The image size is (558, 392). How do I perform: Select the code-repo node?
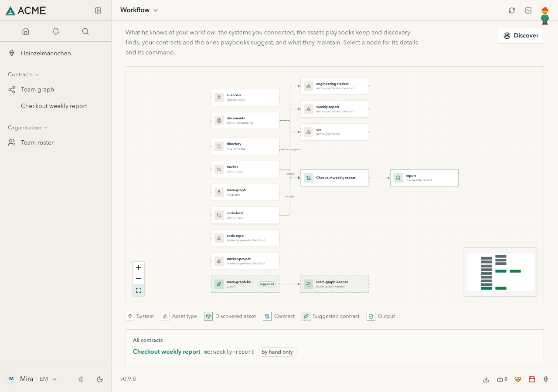[245, 238]
